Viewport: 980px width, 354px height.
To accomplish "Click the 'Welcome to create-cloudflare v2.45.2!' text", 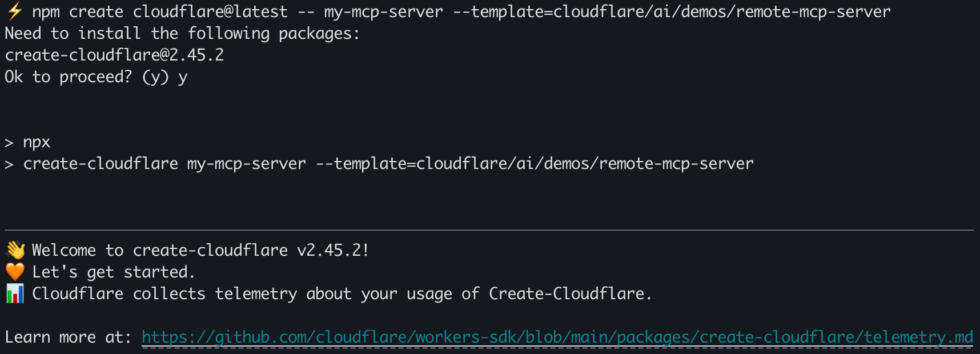I will [x=200, y=250].
